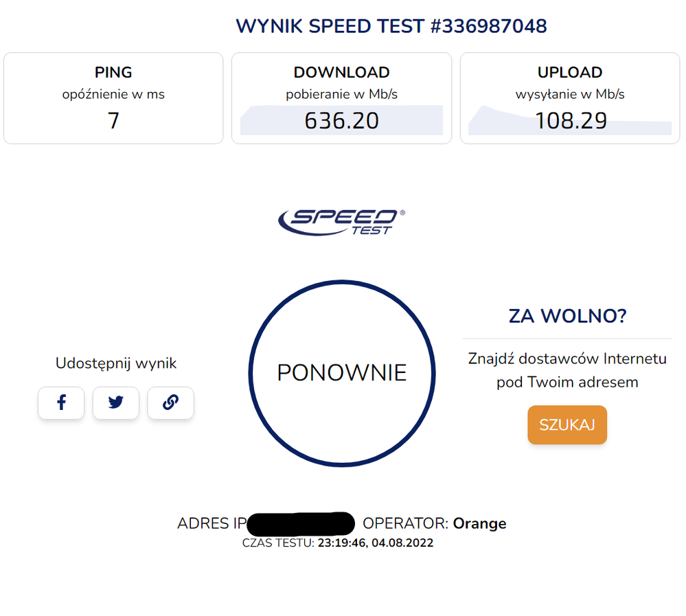This screenshot has height=616, width=686.
Task: Click the redacted IP address field
Action: [x=300, y=523]
